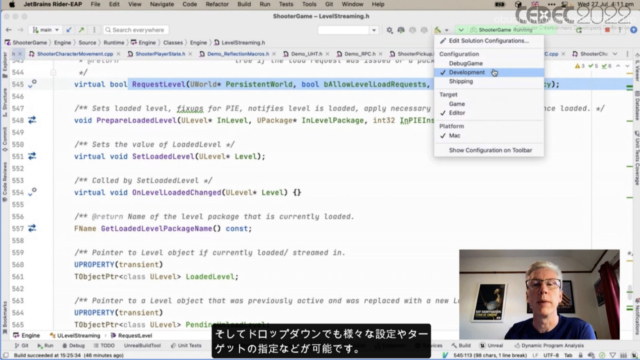The image size is (640, 360).
Task: Click the build hammer icon
Action: pos(438,30)
